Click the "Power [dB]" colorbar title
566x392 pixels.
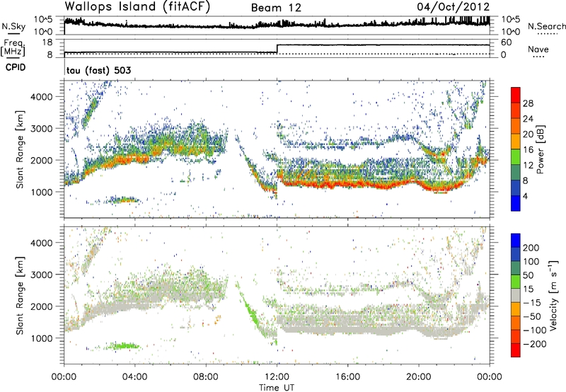click(541, 149)
